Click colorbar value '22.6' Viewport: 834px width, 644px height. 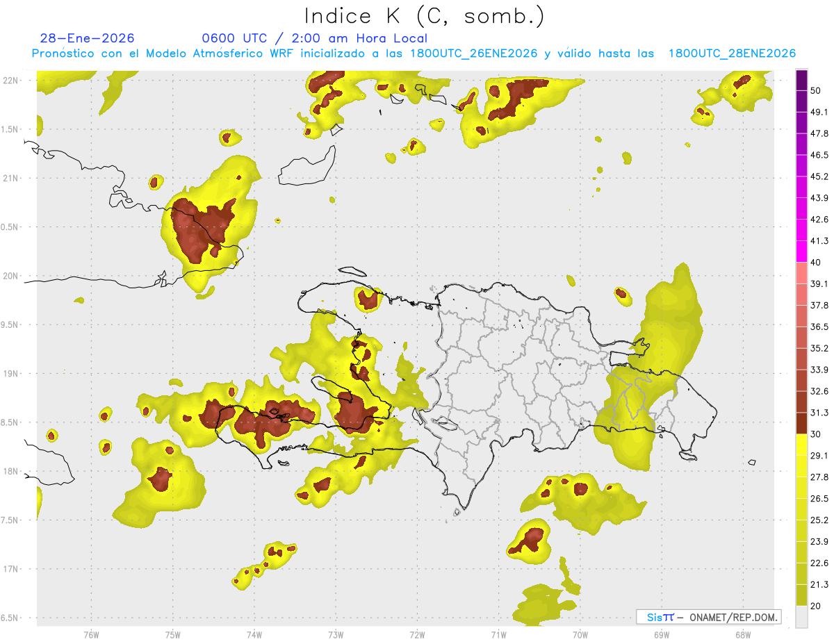[819, 563]
